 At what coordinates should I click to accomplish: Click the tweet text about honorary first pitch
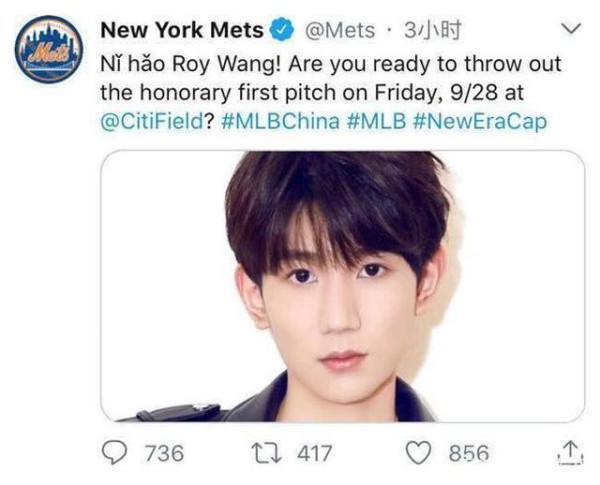coord(331,93)
